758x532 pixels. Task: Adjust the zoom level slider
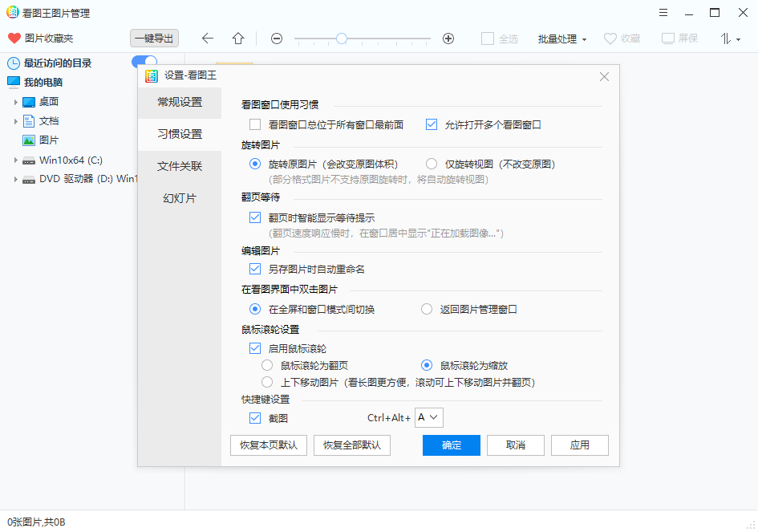click(x=342, y=38)
